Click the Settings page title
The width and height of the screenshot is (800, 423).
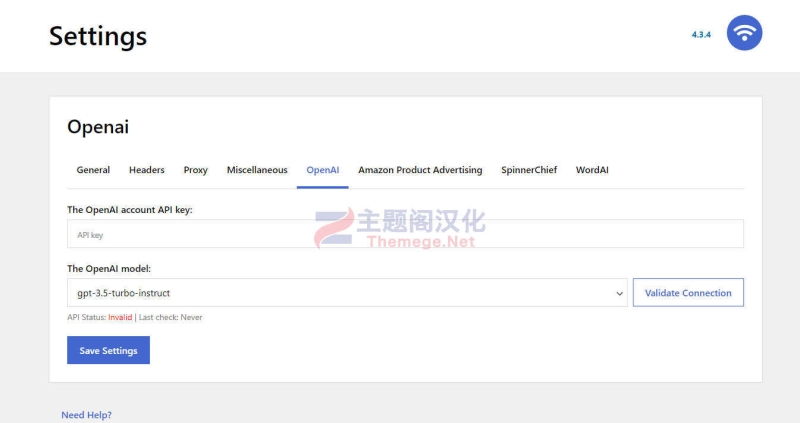coord(98,36)
